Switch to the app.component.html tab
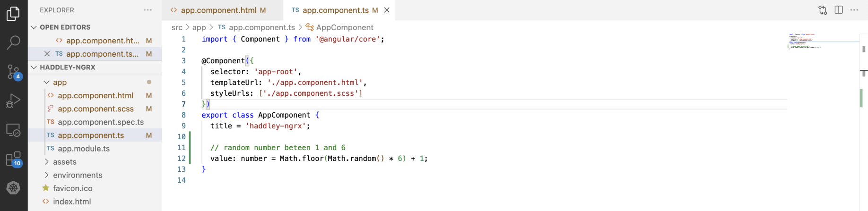This screenshot has height=211, width=868. coord(218,10)
